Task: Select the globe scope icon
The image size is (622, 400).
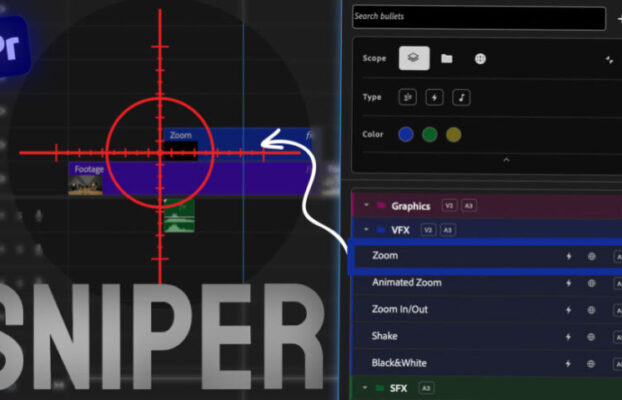Action: pyautogui.click(x=480, y=59)
